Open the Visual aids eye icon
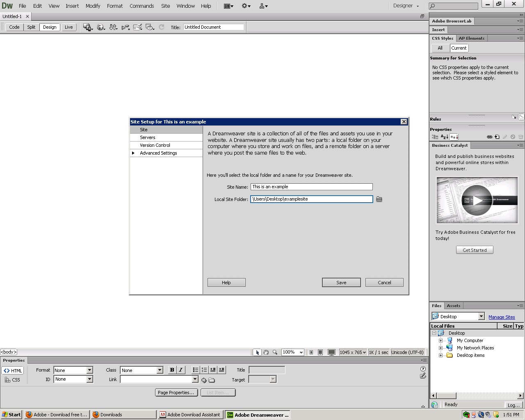The height and width of the screenshot is (420, 525). 150,27
